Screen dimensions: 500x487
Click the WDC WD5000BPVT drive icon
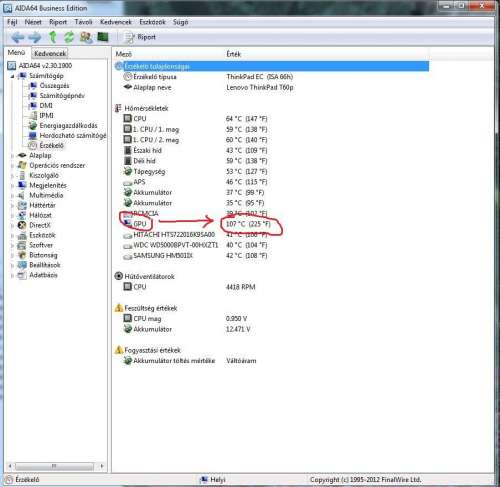pos(127,246)
